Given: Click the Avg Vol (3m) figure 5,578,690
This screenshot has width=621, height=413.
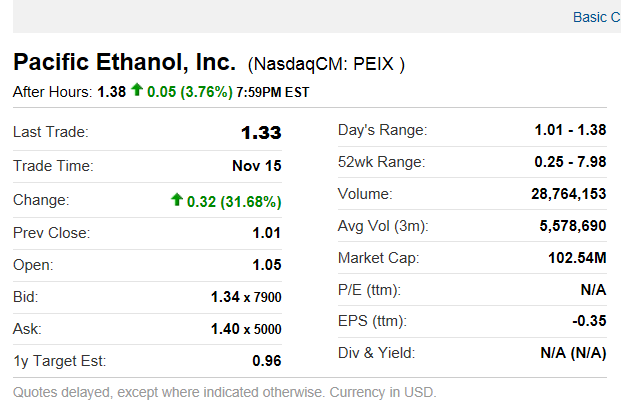Looking at the screenshot, I should [x=572, y=226].
